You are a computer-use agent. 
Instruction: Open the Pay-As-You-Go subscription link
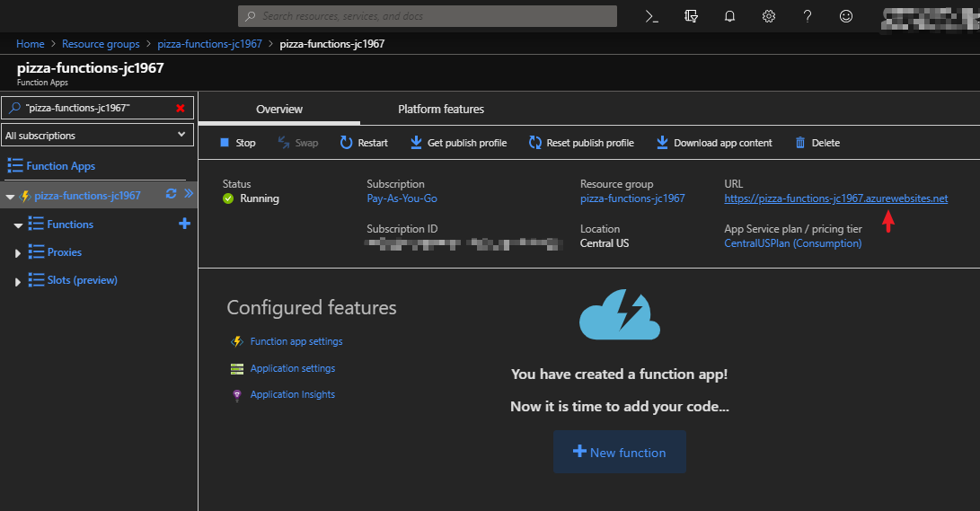point(402,198)
